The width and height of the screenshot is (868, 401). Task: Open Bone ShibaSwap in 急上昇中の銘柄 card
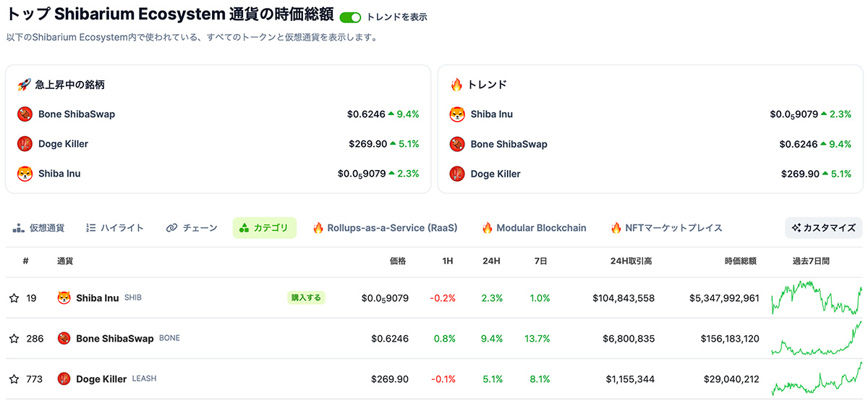(77, 114)
